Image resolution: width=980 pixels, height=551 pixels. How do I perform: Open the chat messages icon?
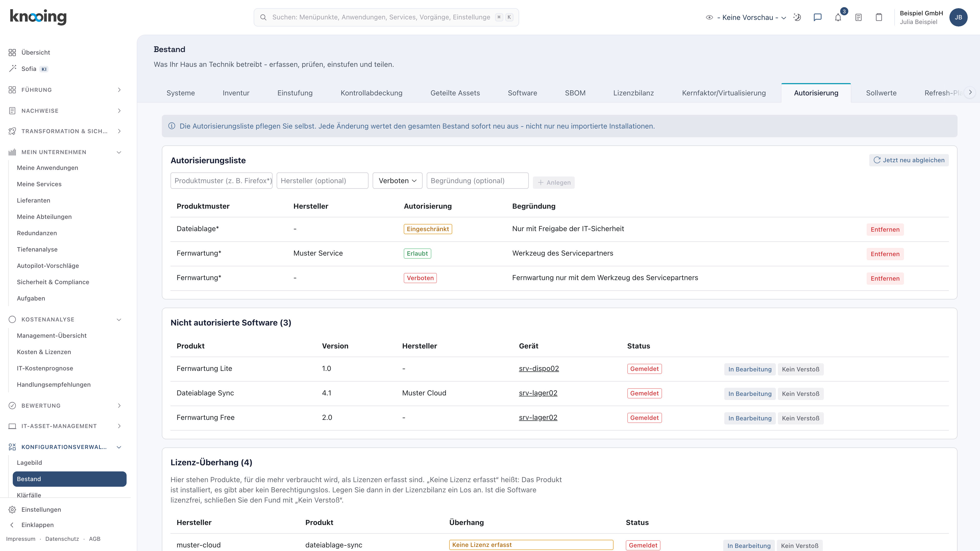(817, 17)
